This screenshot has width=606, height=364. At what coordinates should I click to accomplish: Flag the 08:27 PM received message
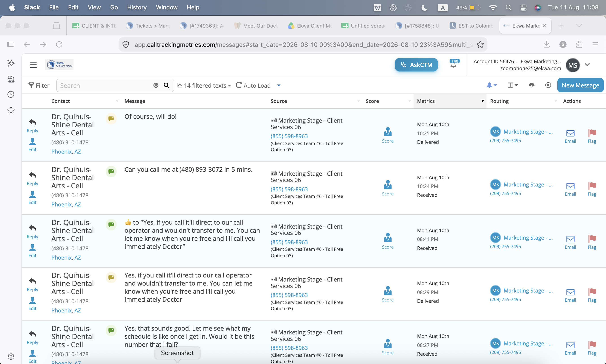592,349
